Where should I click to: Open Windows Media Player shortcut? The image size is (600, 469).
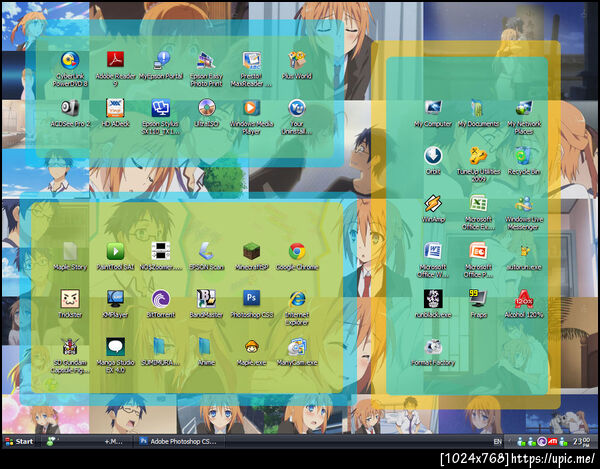(251, 108)
